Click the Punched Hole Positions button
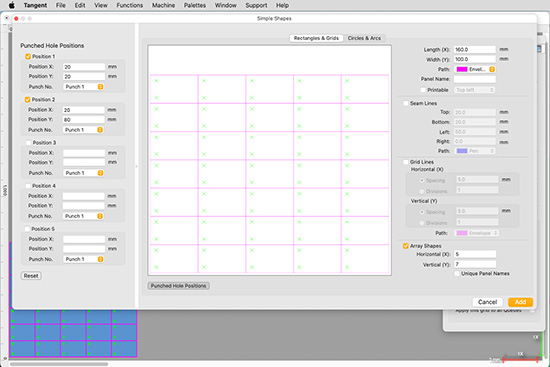Screen dimensions: 550x367 point(179,286)
